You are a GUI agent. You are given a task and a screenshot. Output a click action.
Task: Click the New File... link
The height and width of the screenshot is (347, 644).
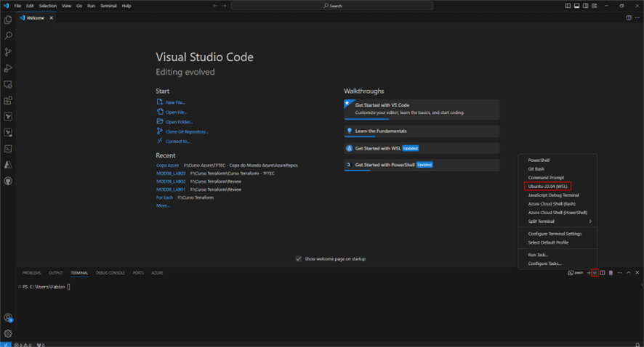pos(175,102)
